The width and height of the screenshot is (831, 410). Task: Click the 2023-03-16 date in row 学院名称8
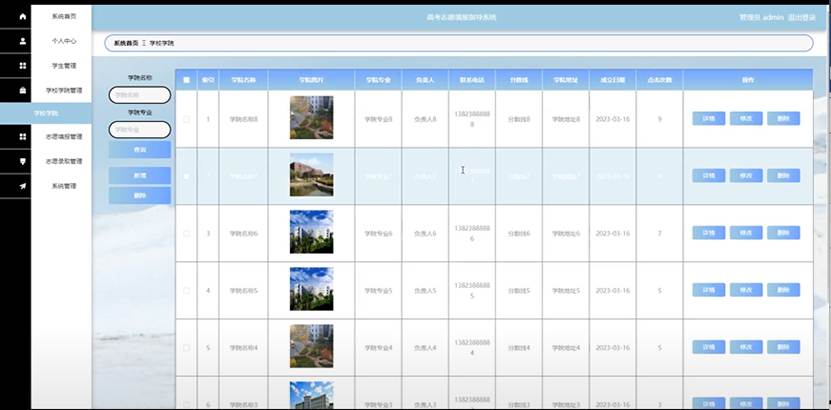(613, 119)
